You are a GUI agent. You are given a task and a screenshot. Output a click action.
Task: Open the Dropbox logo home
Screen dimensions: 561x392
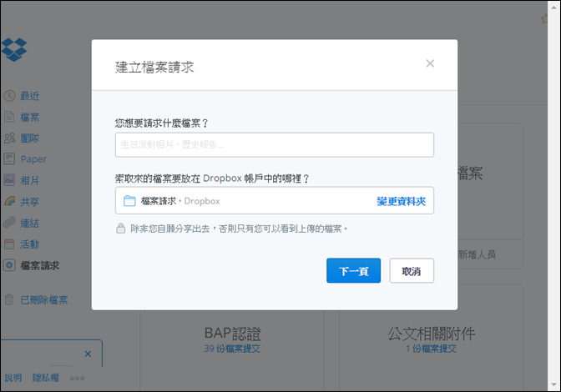pos(13,50)
